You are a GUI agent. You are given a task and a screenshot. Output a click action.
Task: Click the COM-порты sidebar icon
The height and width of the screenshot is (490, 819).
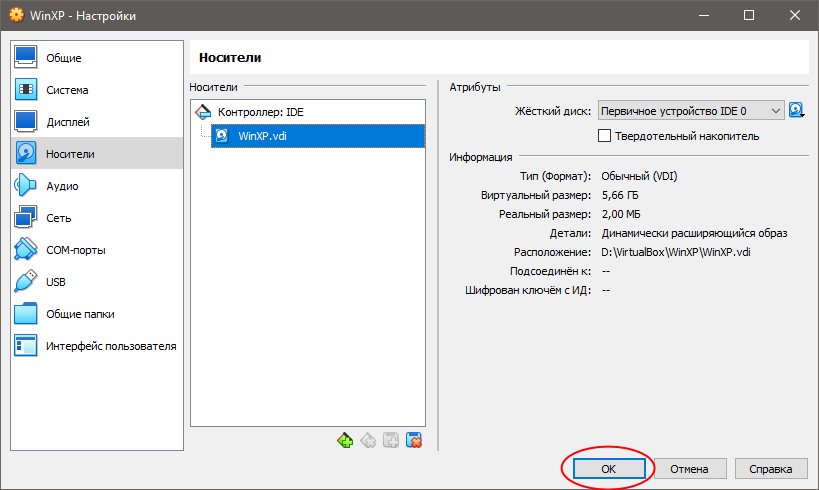pyautogui.click(x=26, y=250)
